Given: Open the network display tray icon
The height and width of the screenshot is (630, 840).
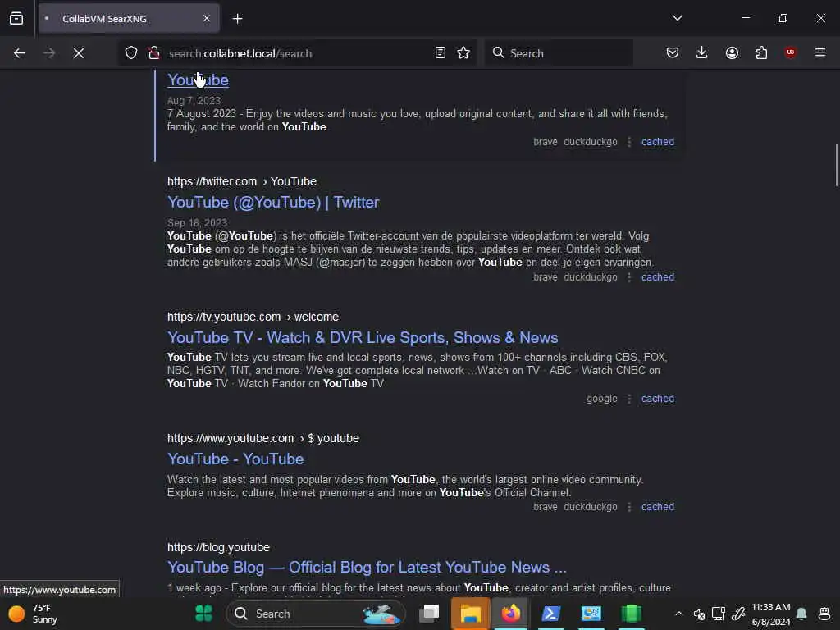Looking at the screenshot, I should [719, 614].
